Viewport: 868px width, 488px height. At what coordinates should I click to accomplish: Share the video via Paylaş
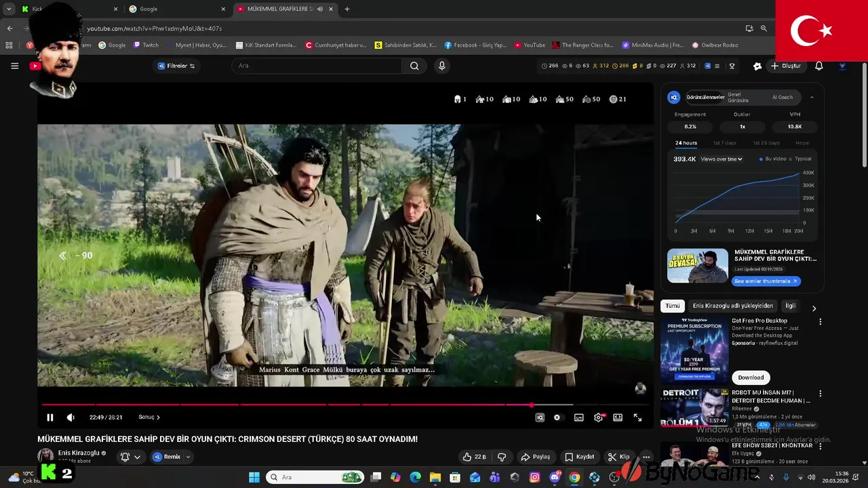(535, 457)
